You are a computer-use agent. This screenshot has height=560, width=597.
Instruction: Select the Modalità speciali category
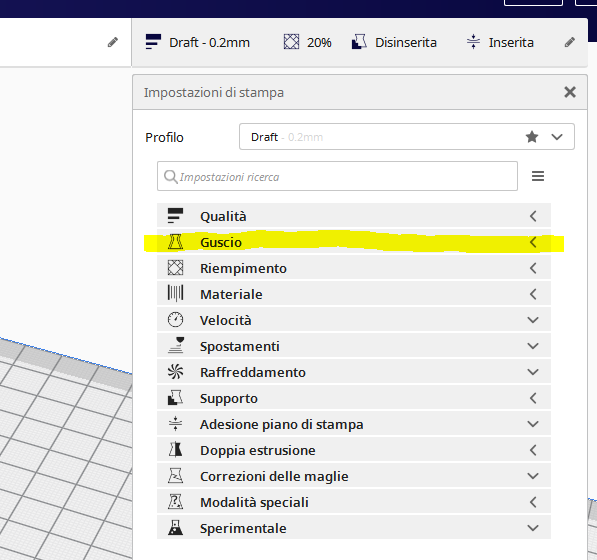tap(354, 502)
